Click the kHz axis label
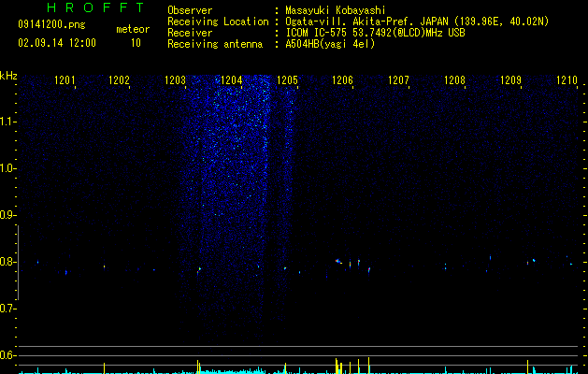The image size is (588, 374). (x=8, y=76)
